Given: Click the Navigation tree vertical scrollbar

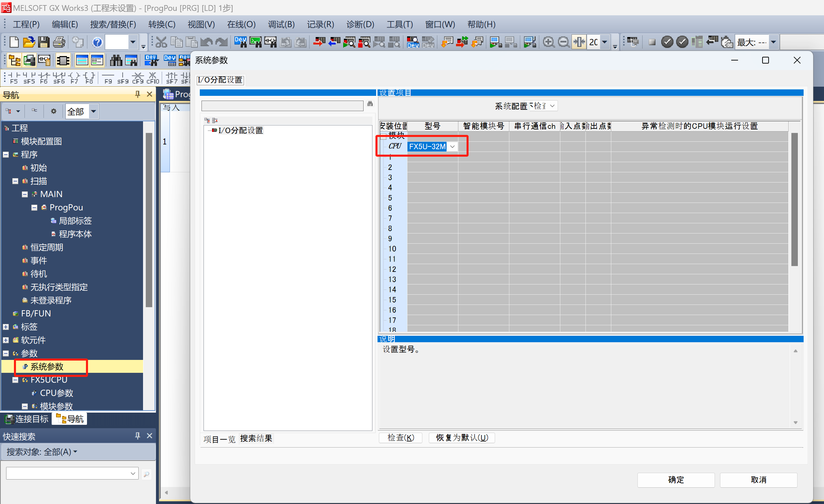Looking at the screenshot, I should click(149, 220).
